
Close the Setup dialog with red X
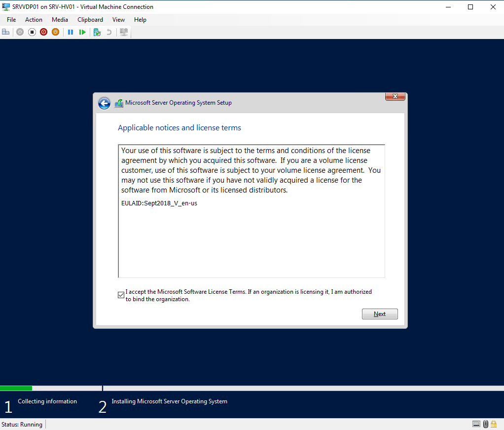point(395,97)
